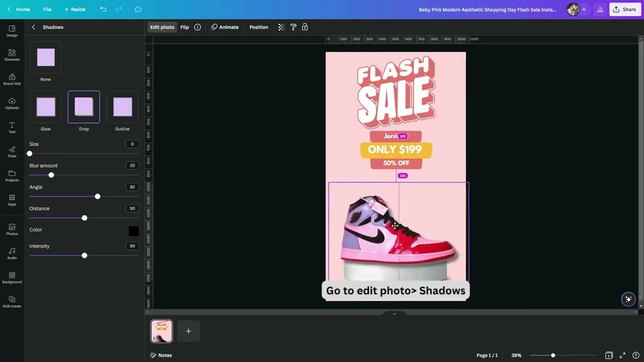Image resolution: width=644 pixels, height=362 pixels.
Task: Click the user profile avatar
Action: click(x=573, y=9)
